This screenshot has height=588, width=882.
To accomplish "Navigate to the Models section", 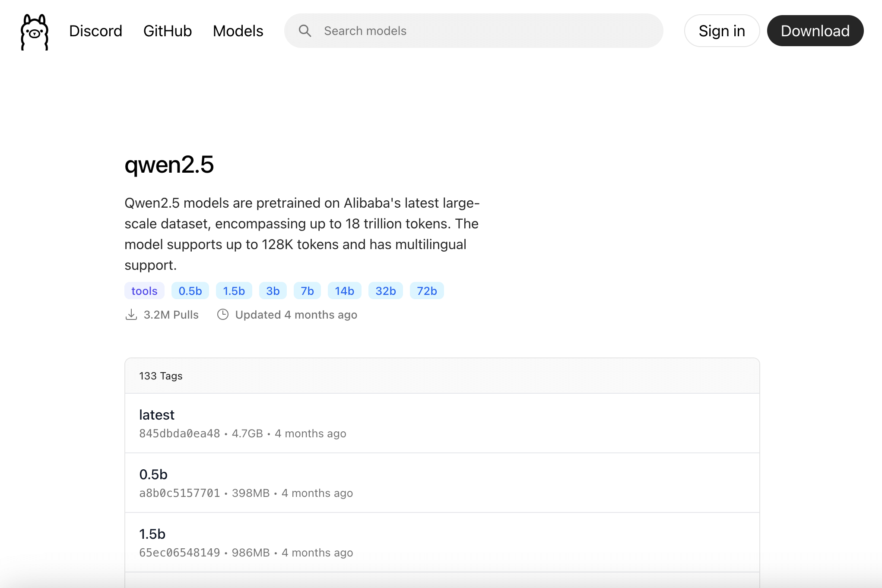I will click(238, 31).
